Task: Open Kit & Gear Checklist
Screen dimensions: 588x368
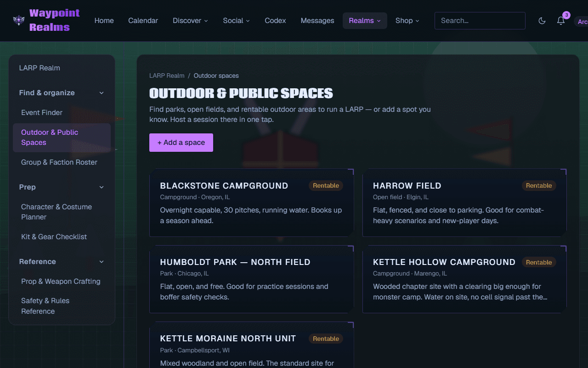Action: coord(62,237)
